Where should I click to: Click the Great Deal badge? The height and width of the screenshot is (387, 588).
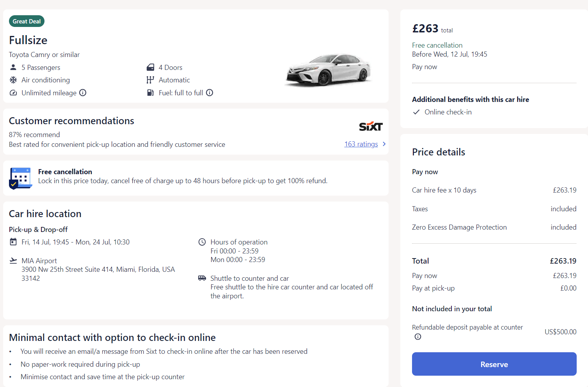tap(27, 21)
